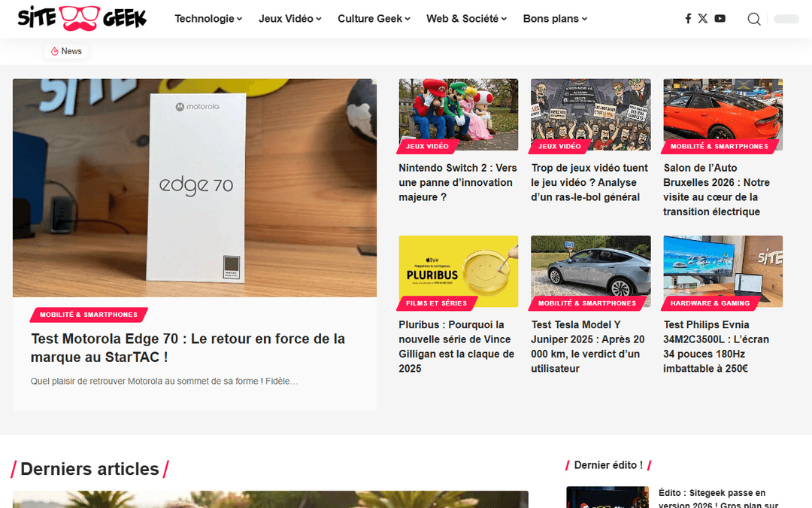Click Jeux Vidéo tag on protest cartoon thumbnail
Image resolution: width=812 pixels, height=508 pixels.
click(x=559, y=147)
